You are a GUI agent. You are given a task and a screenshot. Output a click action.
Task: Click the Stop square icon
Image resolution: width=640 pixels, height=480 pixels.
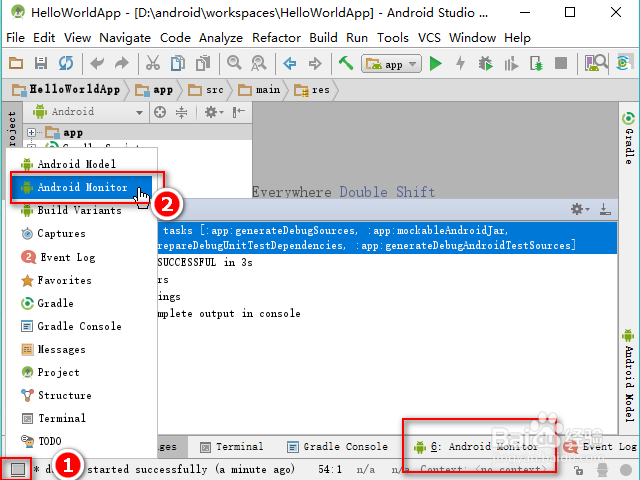tap(561, 63)
